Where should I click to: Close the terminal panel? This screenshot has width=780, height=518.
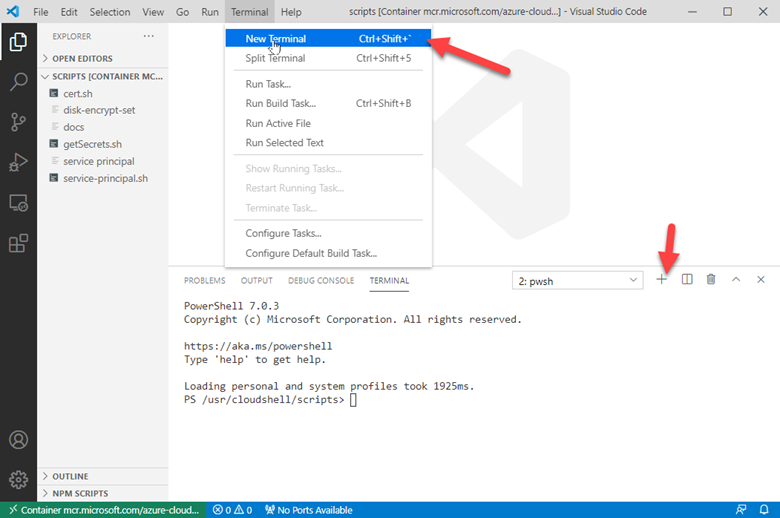(761, 280)
